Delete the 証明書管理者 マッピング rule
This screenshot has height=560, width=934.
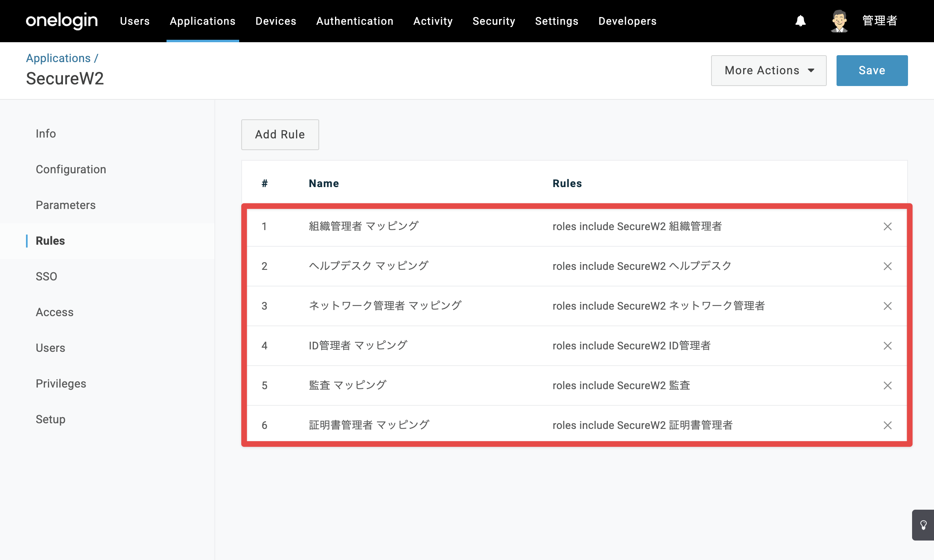point(888,425)
